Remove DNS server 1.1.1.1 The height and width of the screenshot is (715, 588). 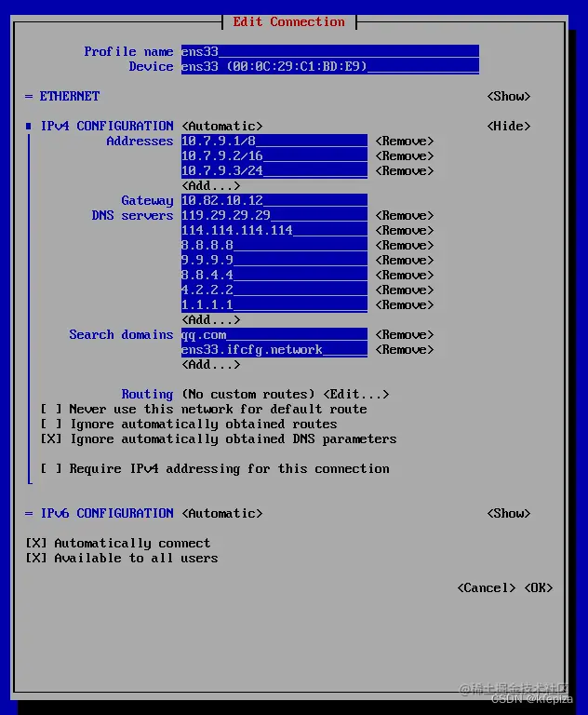pyautogui.click(x=405, y=305)
